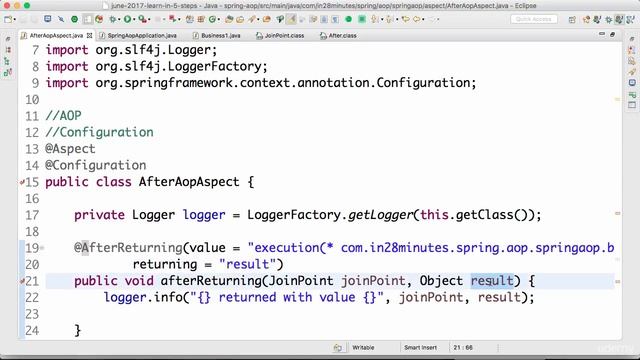The height and width of the screenshot is (360, 640).
Task: Click the top icon in the left sidebar
Action: coord(8,39)
